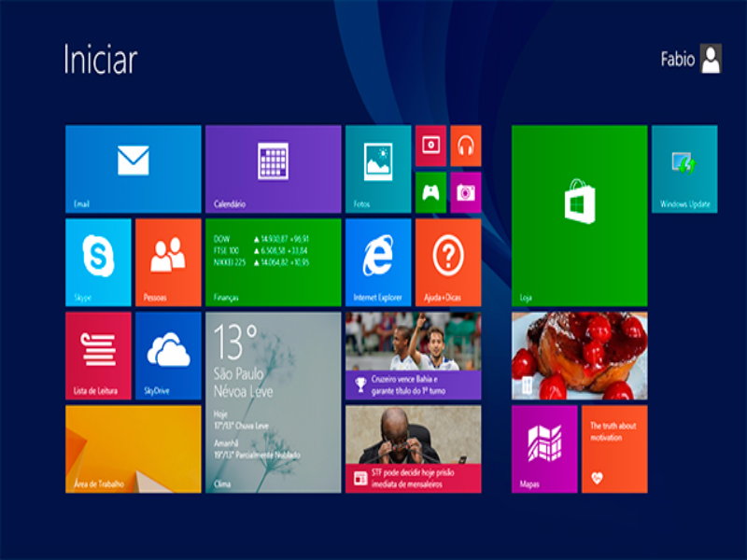Click the Fabio user name
The height and width of the screenshot is (560, 747).
click(678, 59)
